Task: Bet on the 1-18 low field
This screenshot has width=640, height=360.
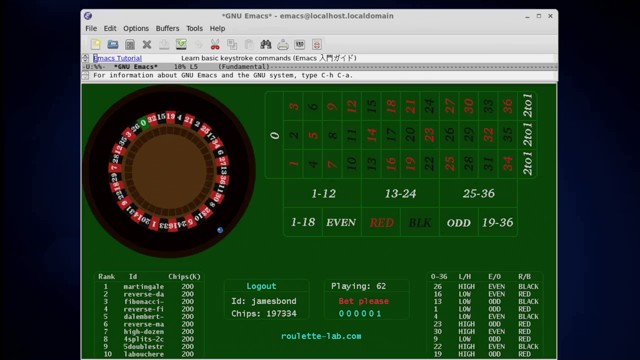Action: pyautogui.click(x=303, y=222)
